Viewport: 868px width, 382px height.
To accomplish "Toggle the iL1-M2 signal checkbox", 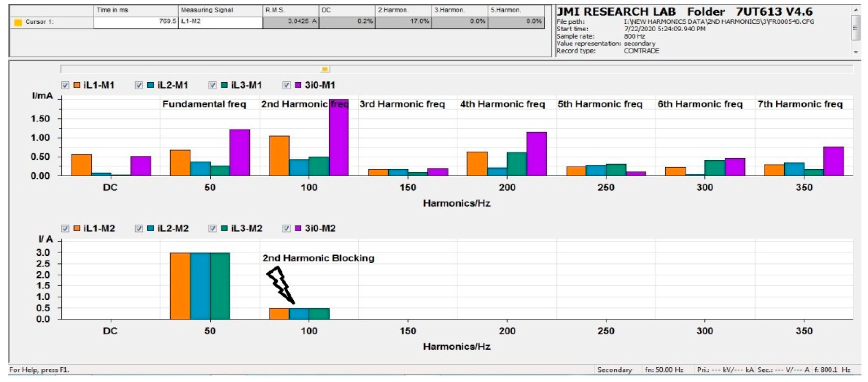I will coord(65,228).
